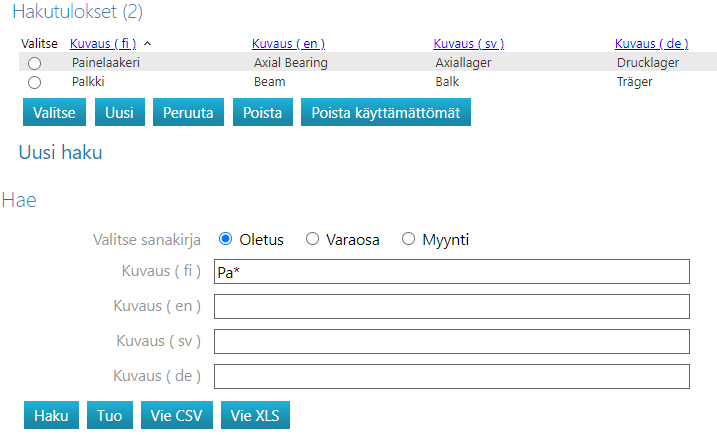Export results with Vie CSV
This screenshot has width=717, height=436.
coord(178,415)
